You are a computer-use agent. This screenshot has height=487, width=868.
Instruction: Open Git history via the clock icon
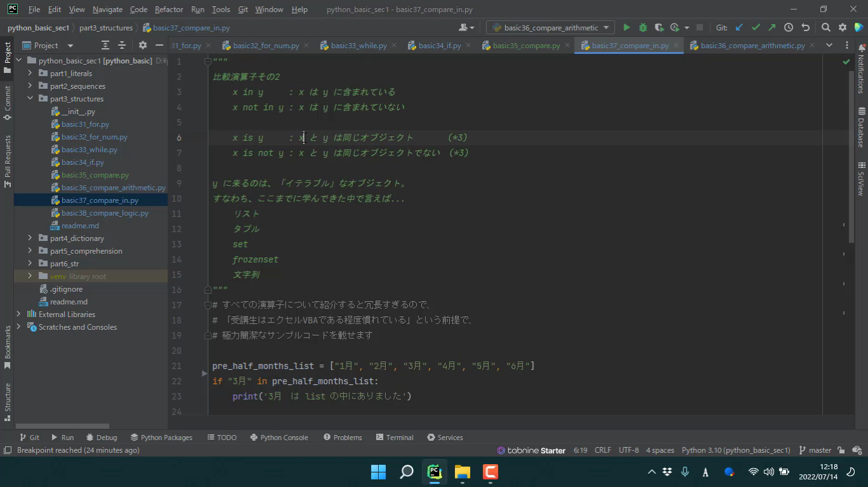pos(789,27)
